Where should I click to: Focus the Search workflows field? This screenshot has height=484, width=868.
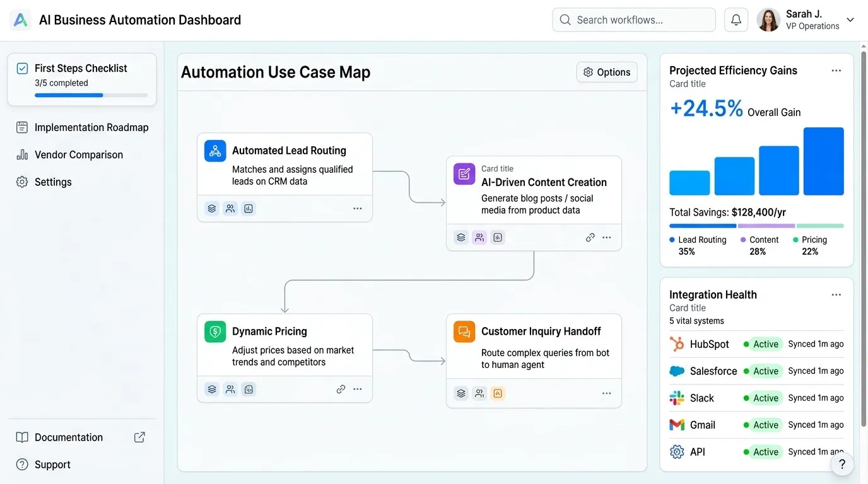634,20
